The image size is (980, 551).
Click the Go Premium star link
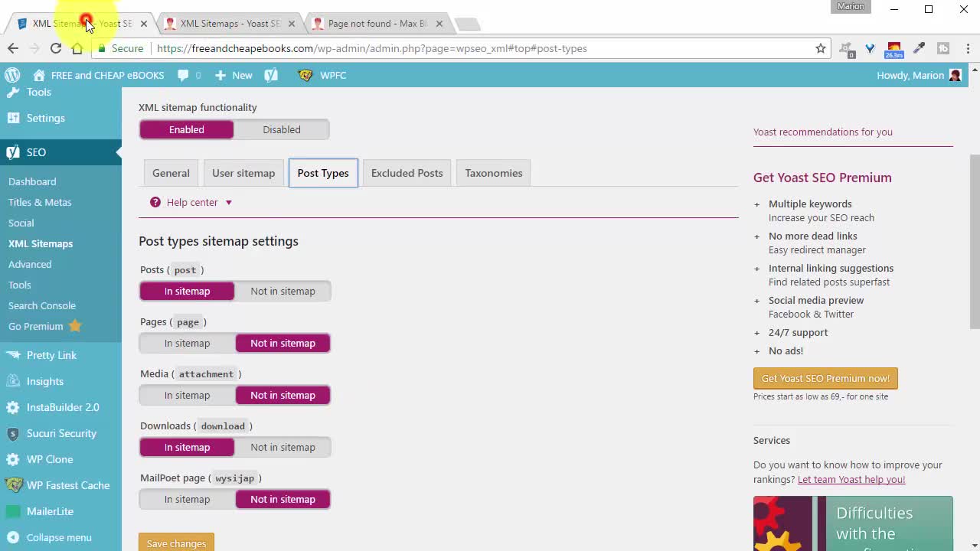pos(45,326)
